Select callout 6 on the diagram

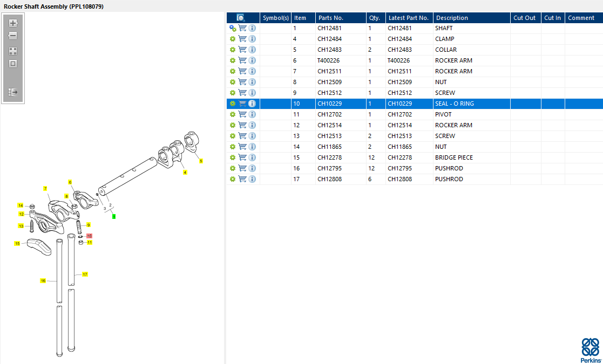pos(70,182)
